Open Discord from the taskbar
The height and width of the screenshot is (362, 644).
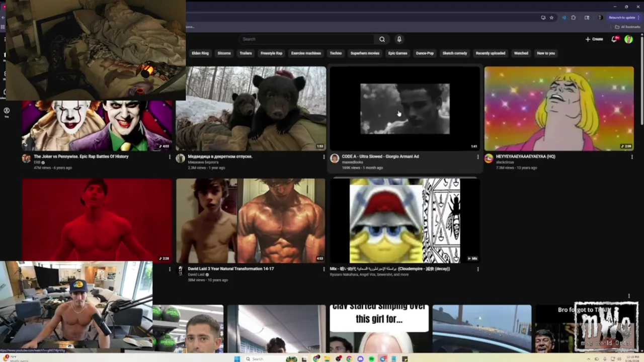(360, 359)
